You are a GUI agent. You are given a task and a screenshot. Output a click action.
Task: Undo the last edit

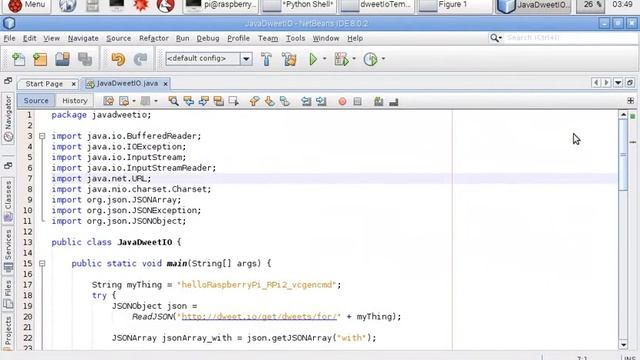click(x=118, y=59)
